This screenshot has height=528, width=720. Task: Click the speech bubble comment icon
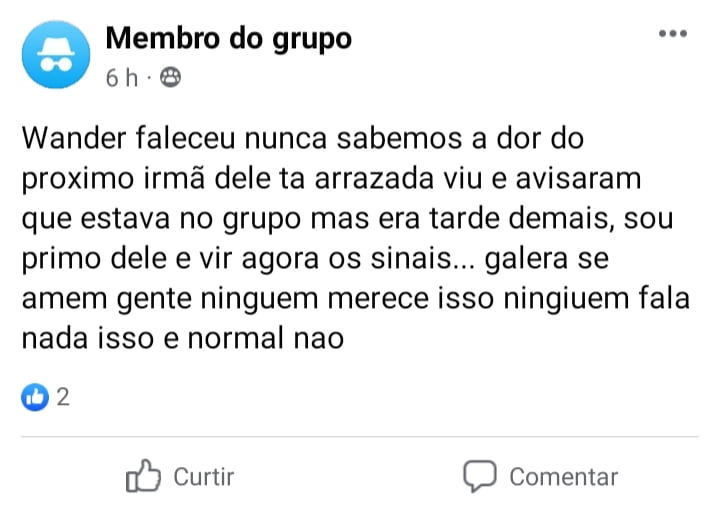[x=479, y=477]
